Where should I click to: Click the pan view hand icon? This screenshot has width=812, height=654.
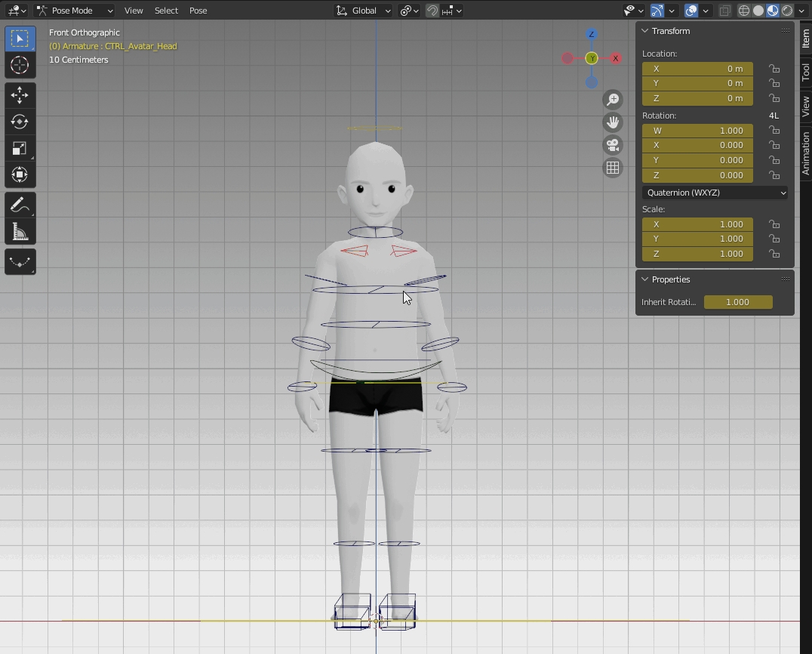pyautogui.click(x=613, y=122)
